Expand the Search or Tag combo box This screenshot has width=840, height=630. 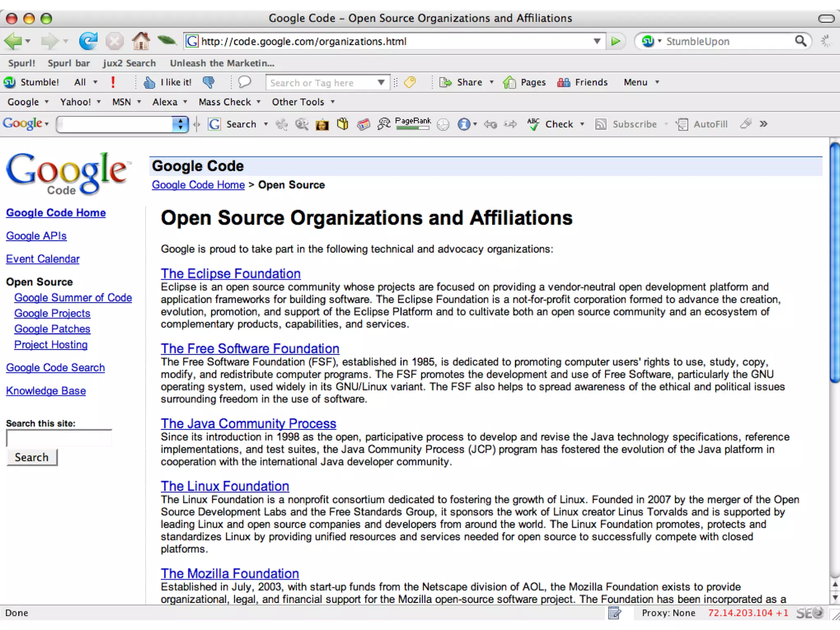click(381, 82)
